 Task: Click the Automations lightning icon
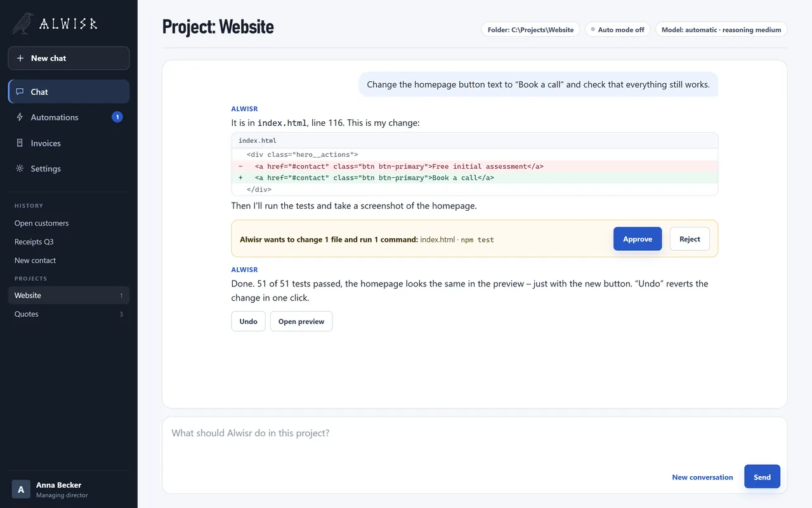20,117
